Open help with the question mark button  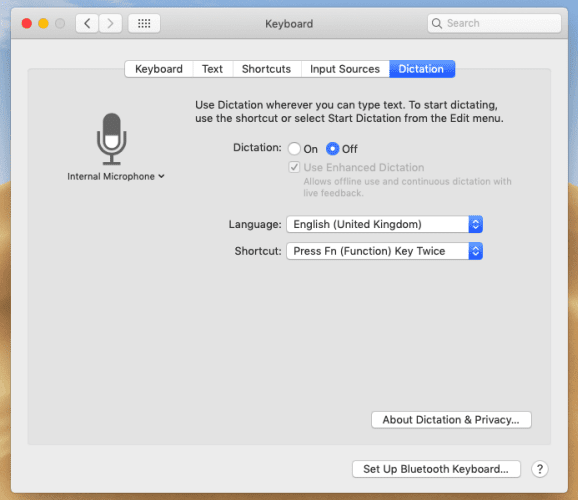539,469
